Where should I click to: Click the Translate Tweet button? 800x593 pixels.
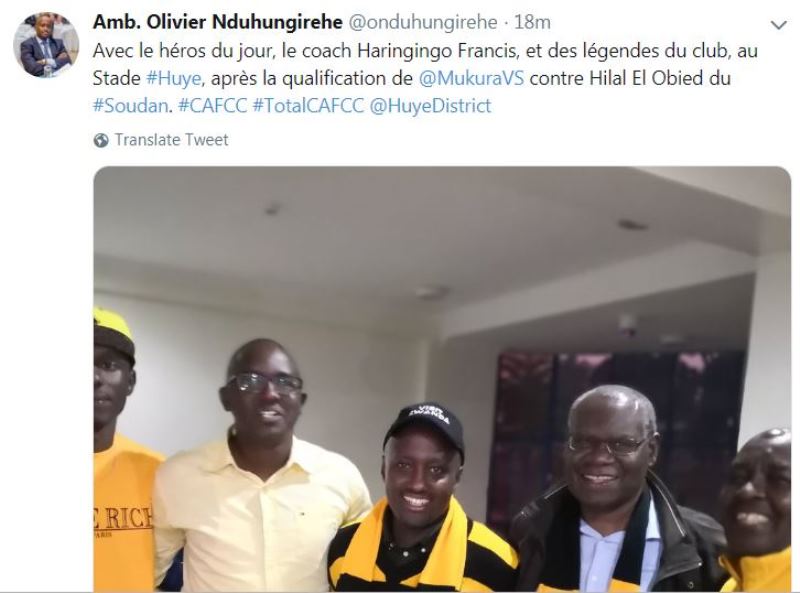click(171, 140)
